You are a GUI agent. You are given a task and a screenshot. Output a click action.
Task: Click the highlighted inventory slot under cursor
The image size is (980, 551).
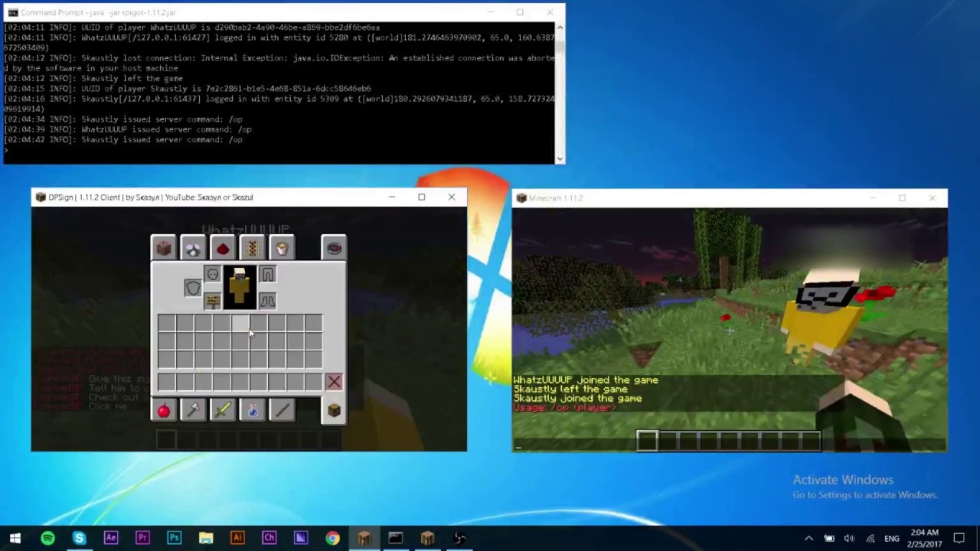pyautogui.click(x=240, y=323)
